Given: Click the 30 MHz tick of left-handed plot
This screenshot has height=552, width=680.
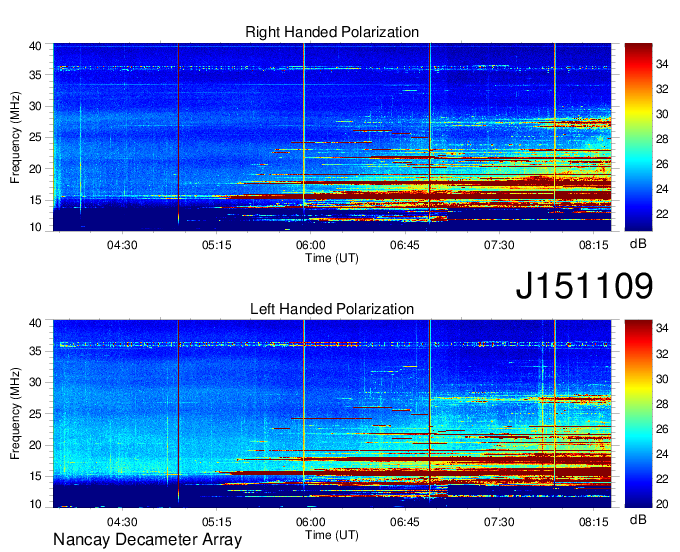Looking at the screenshot, I should tap(35, 382).
